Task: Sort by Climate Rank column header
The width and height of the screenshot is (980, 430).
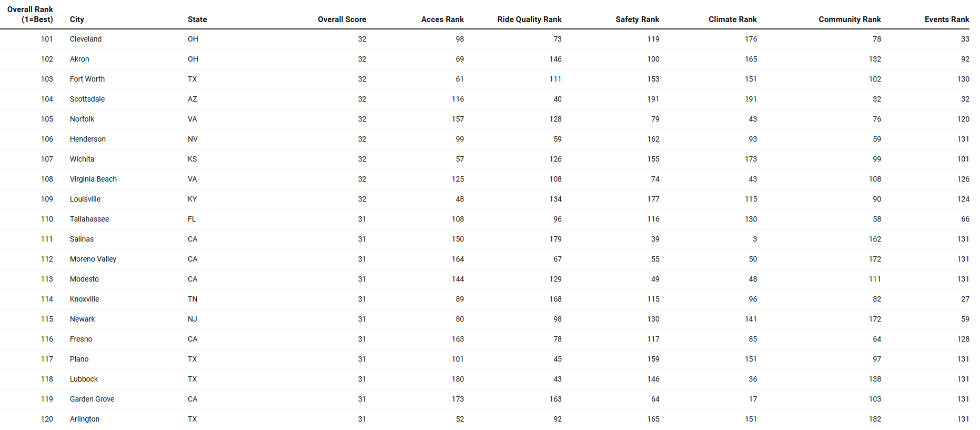Action: pos(732,19)
